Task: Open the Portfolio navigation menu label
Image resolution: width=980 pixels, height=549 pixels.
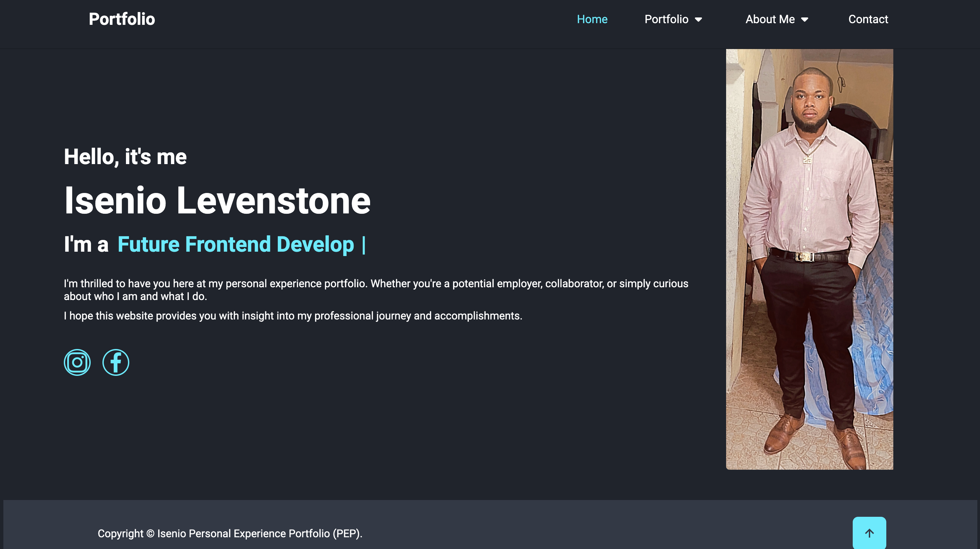Action: (666, 19)
